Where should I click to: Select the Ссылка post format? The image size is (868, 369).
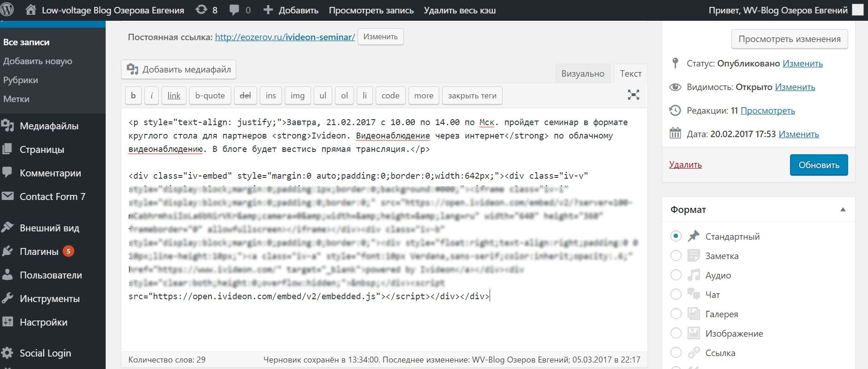[676, 352]
